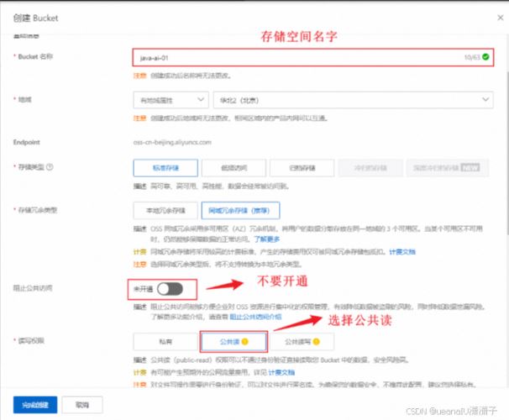The image size is (509, 420).
Task: Click the 10/63 character counter
Action: pyautogui.click(x=472, y=57)
